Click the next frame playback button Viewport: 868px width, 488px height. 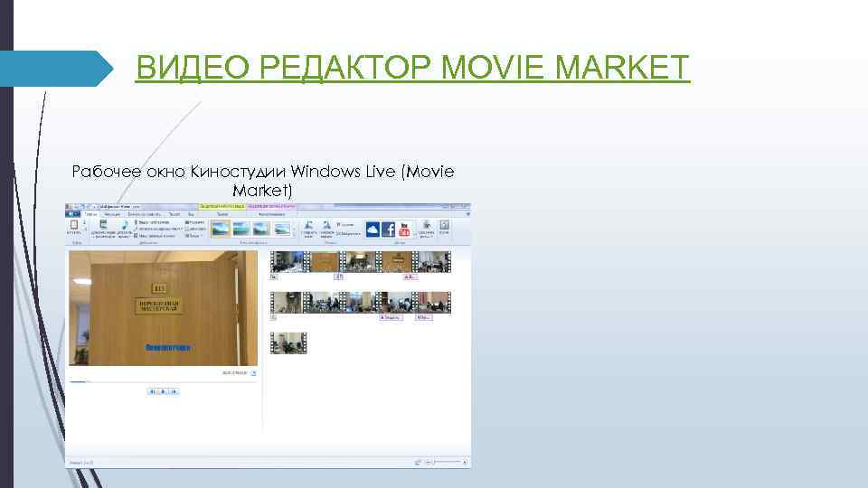click(174, 391)
